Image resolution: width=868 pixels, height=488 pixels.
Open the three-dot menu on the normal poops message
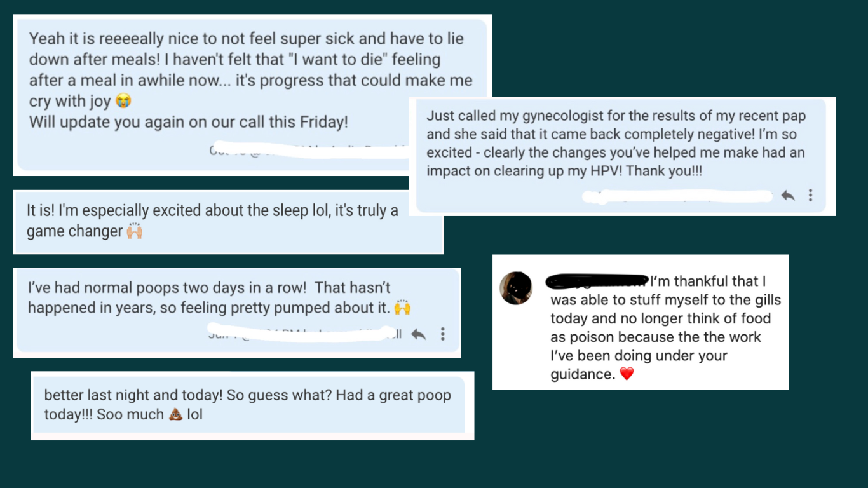[443, 334]
